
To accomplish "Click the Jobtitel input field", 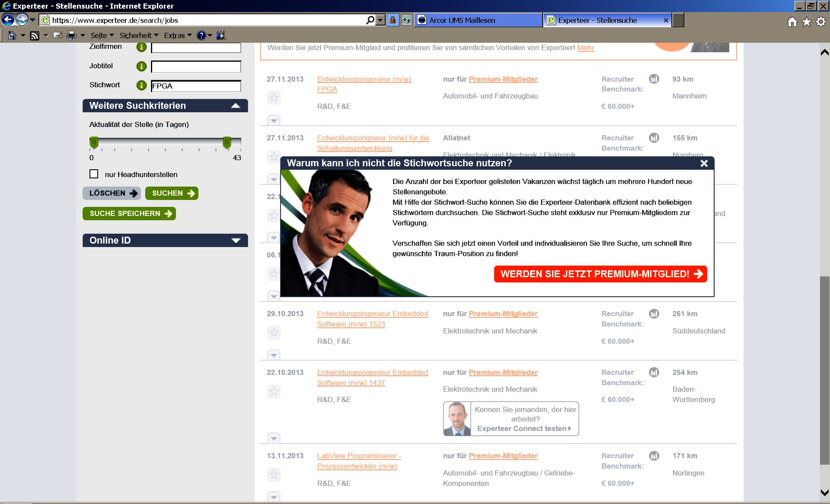I will (x=196, y=67).
